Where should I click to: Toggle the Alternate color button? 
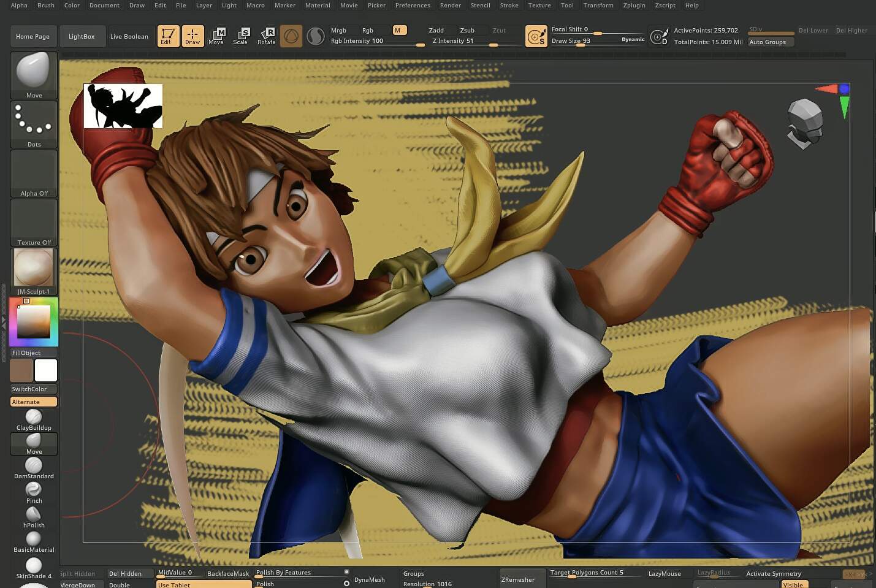(x=34, y=402)
